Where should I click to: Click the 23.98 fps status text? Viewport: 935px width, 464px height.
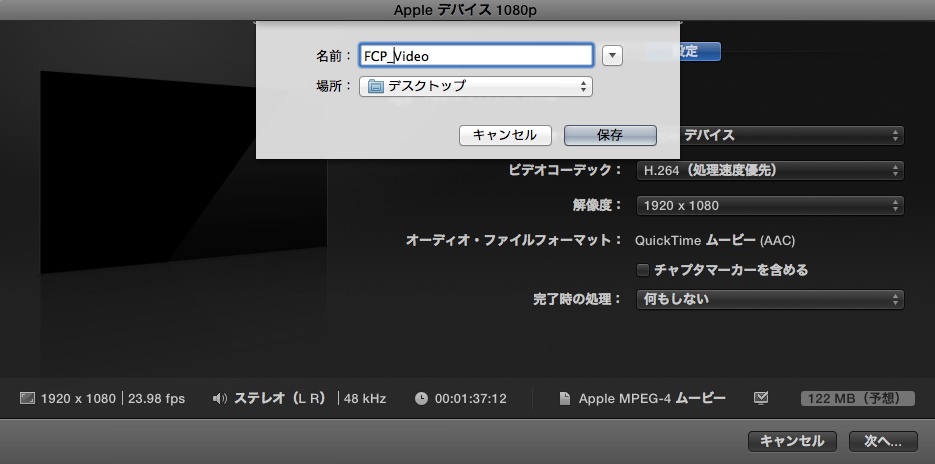point(156,398)
